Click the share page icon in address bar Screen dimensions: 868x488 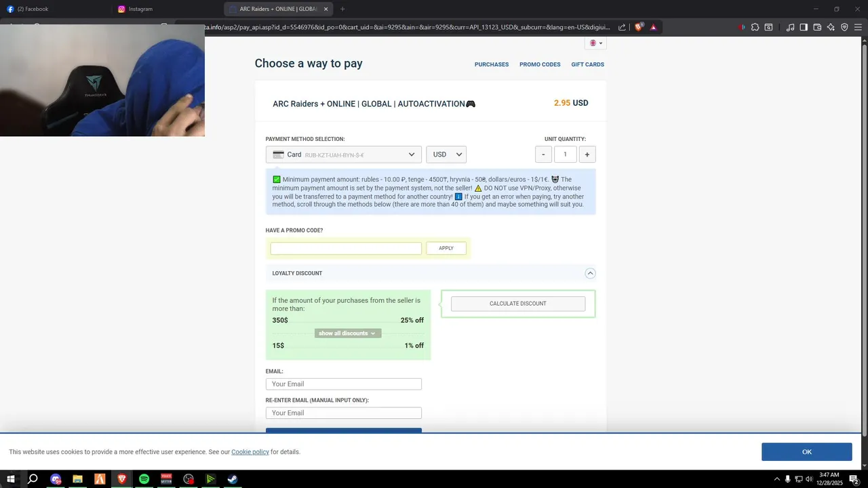pos(622,27)
